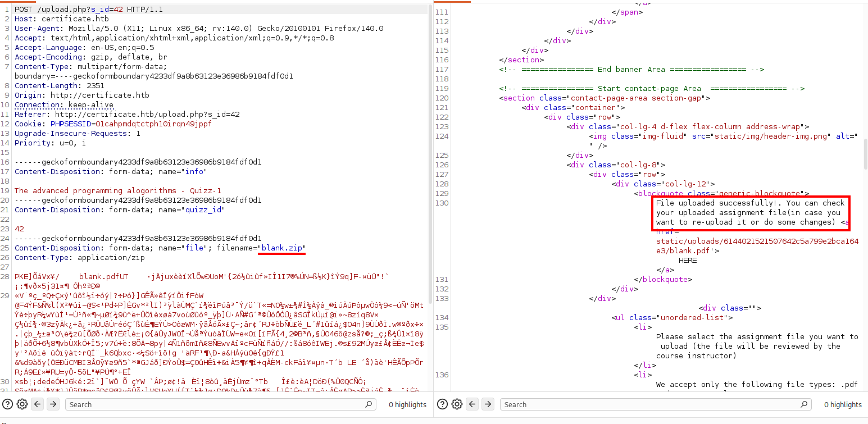868x424 pixels.
Task: Click the 'Connection: keep-alive' header
Action: 64,105
